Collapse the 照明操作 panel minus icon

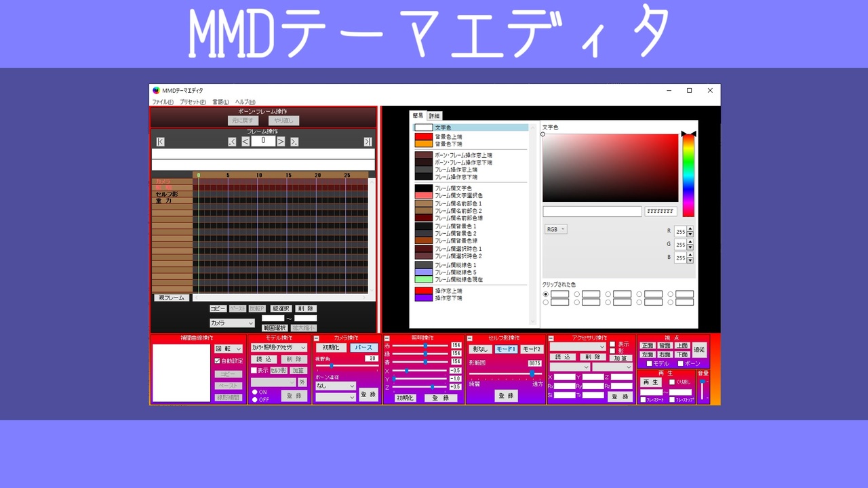click(387, 338)
